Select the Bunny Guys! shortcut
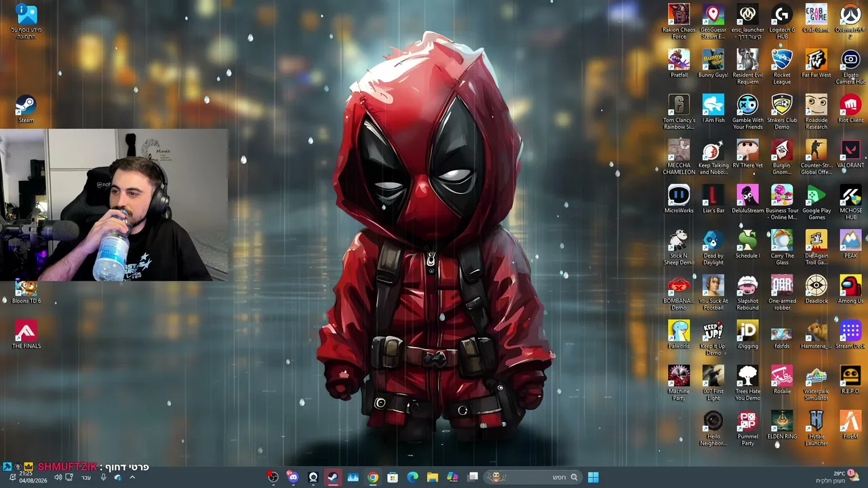868x488 pixels. (x=713, y=64)
